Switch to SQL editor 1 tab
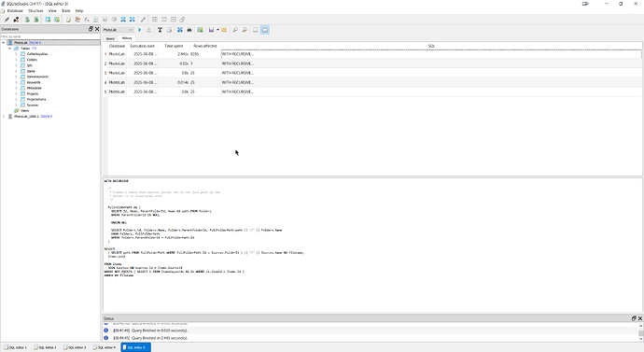 point(16,347)
